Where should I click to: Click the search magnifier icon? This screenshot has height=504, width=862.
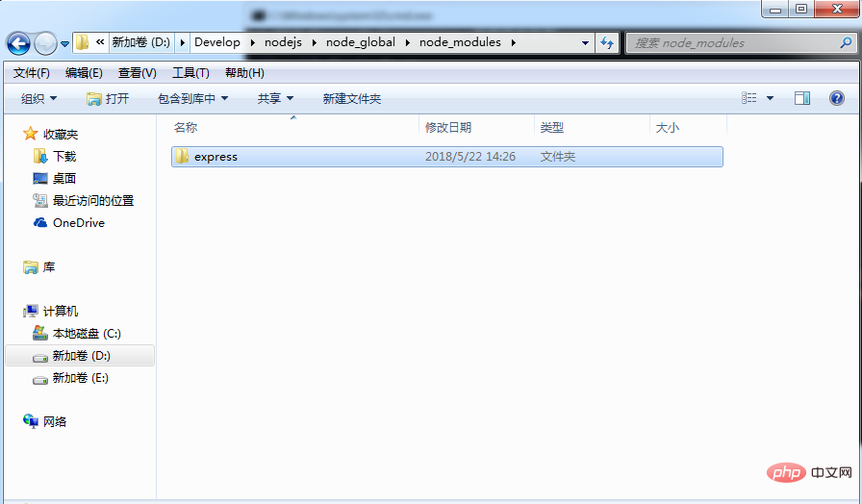846,42
